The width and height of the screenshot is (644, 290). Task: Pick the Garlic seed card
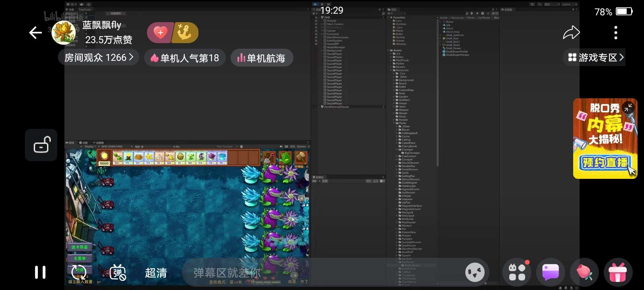[x=159, y=157]
